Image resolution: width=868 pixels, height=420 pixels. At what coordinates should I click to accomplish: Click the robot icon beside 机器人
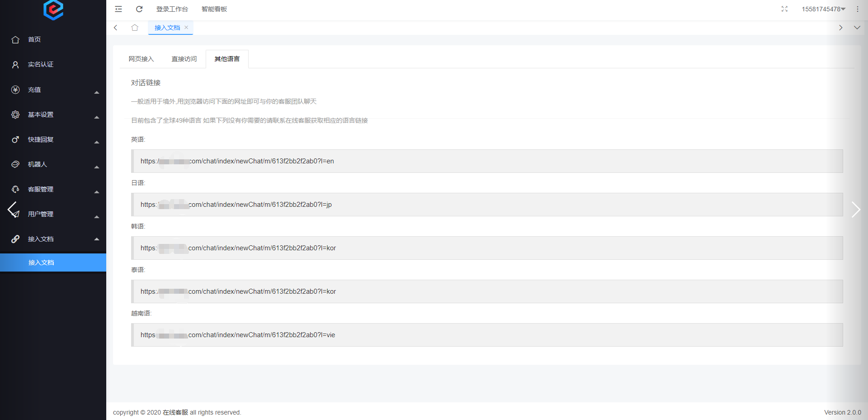coord(15,164)
